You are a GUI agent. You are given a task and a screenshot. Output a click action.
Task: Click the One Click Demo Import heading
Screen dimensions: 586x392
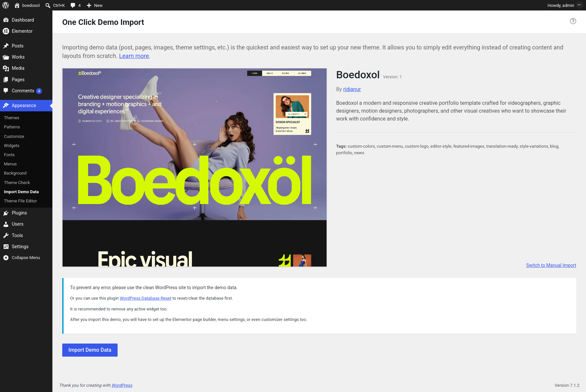103,22
